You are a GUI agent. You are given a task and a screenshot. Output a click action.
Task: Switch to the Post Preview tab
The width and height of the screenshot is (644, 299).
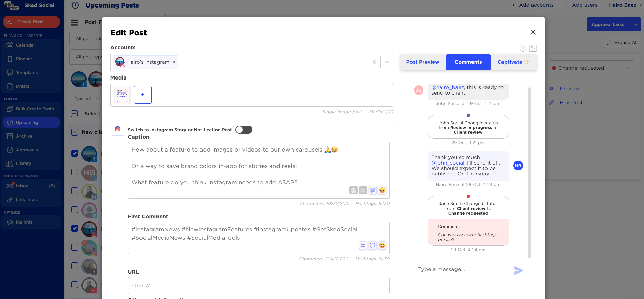[423, 62]
